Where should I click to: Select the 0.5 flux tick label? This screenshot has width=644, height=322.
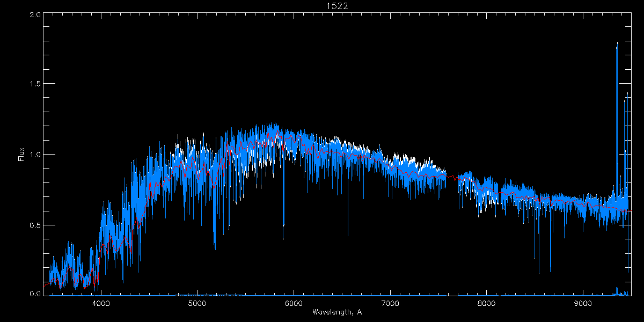[34, 225]
